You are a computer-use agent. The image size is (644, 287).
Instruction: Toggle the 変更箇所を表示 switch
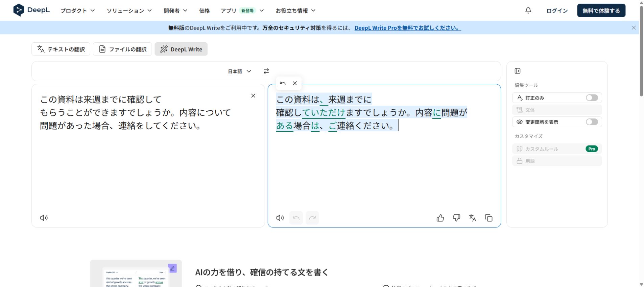click(x=592, y=122)
